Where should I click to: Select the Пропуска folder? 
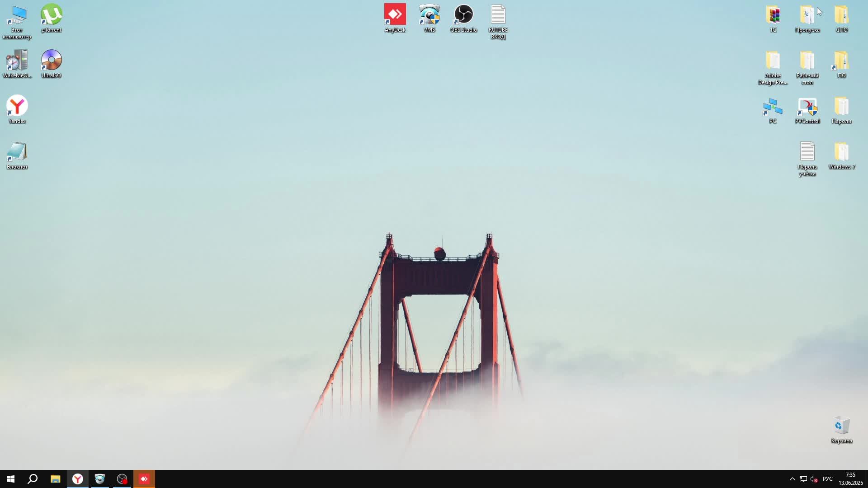coord(807,19)
